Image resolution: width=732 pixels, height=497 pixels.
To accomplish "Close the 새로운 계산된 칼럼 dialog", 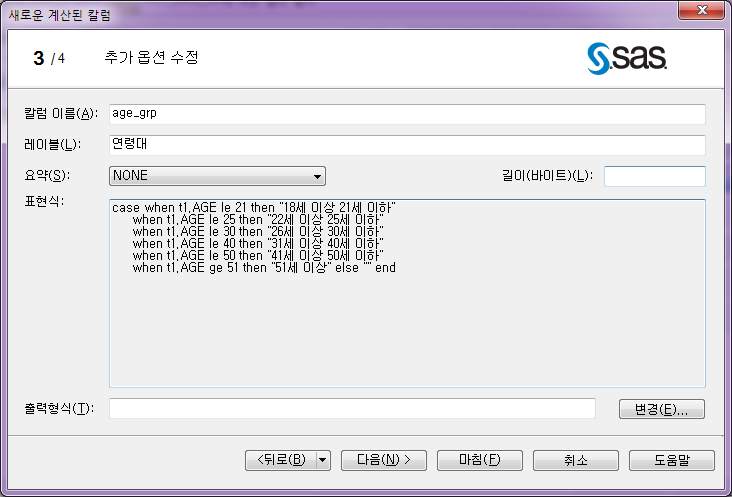I will tap(701, 10).
